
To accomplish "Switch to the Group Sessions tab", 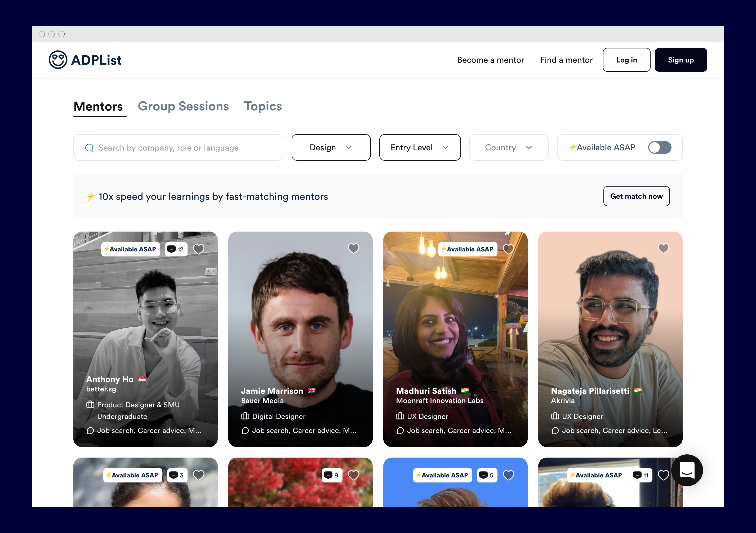I will coord(183,106).
